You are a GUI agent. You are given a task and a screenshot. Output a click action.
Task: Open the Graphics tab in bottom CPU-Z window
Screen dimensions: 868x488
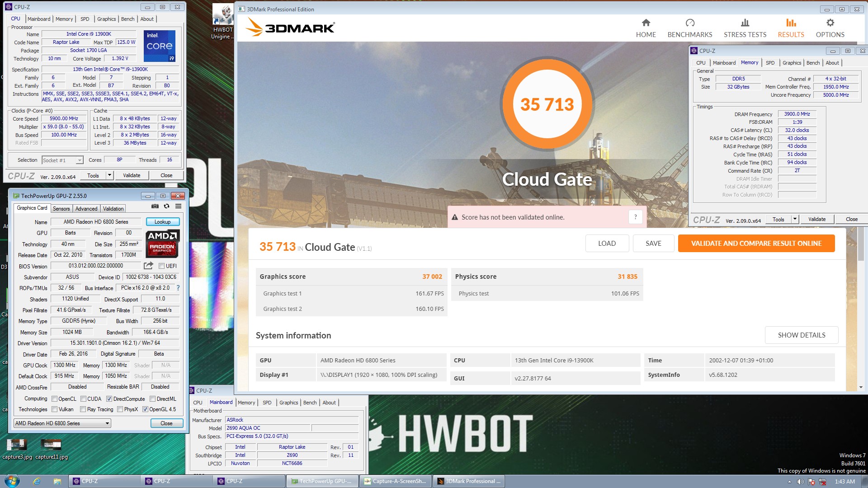(288, 403)
